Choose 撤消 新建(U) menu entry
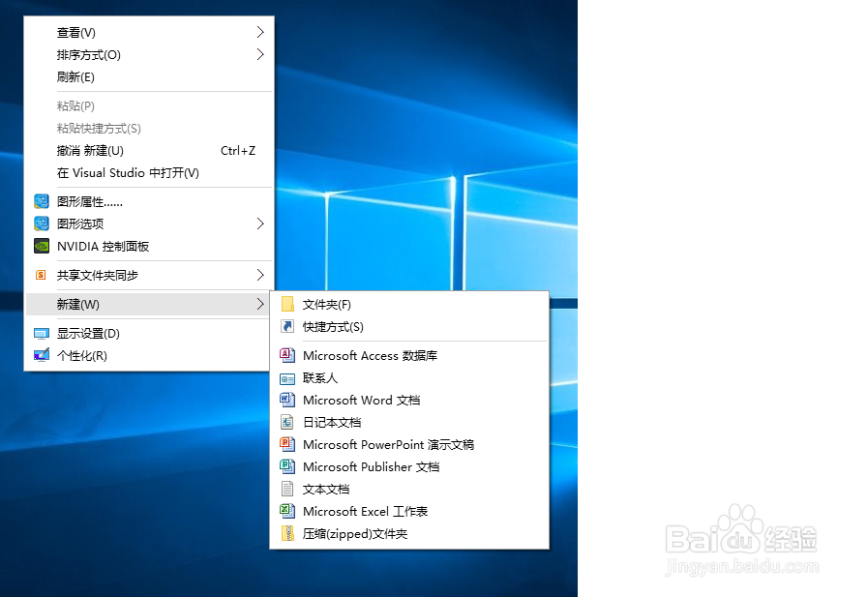The image size is (868, 597). 87,150
